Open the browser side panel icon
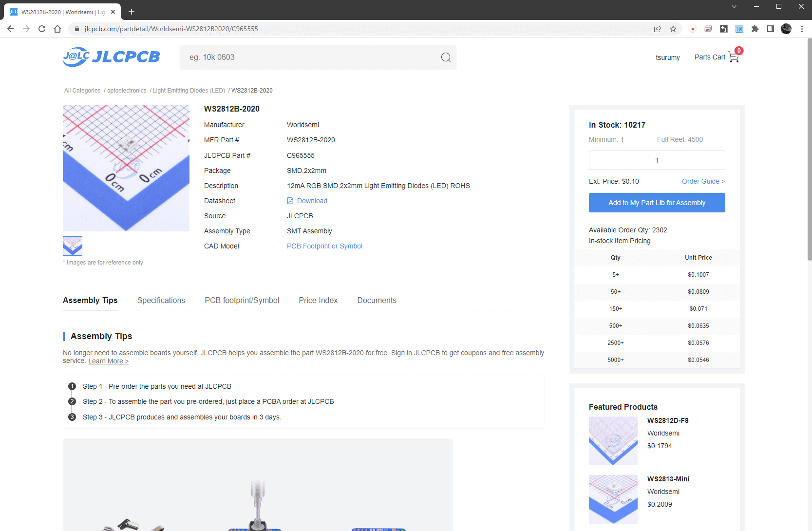 tap(771, 29)
